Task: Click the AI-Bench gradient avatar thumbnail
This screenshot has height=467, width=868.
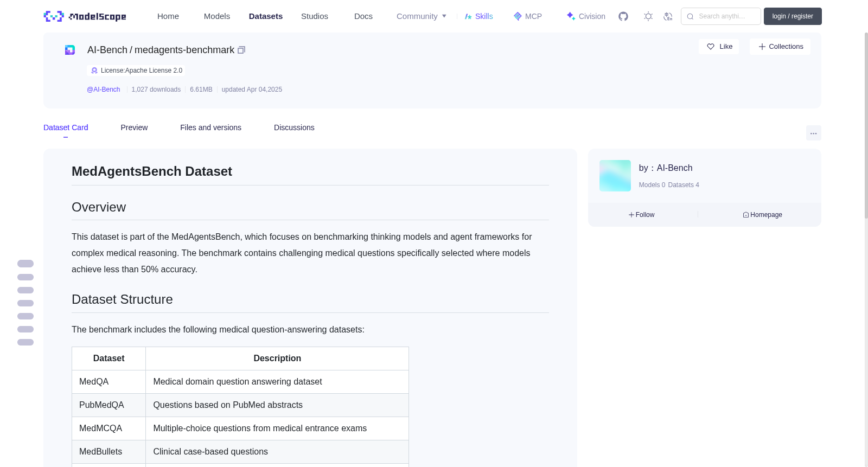Action: click(x=615, y=176)
